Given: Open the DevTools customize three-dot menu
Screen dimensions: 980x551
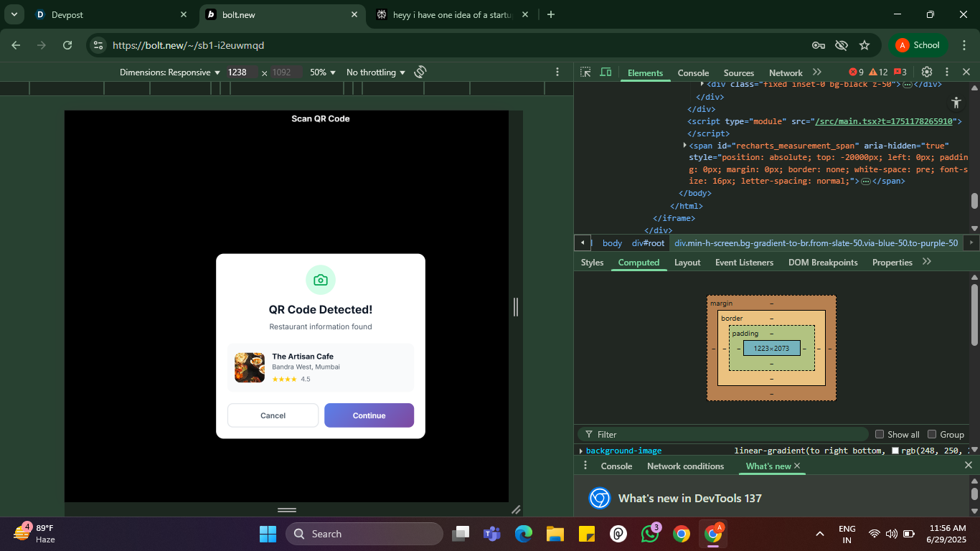Looking at the screenshot, I should pos(947,72).
